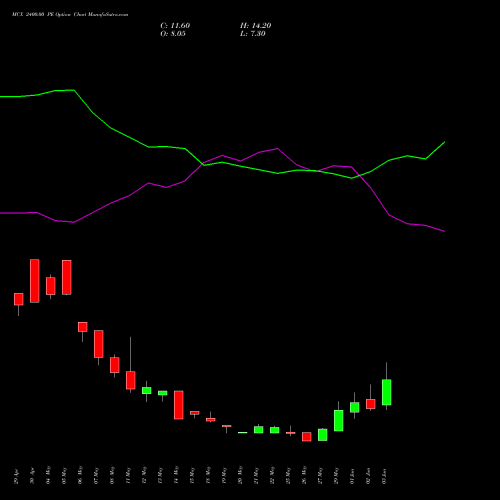The width and height of the screenshot is (500, 500).
Task: Click the '29 May' date axis label
Action: coord(337,475)
